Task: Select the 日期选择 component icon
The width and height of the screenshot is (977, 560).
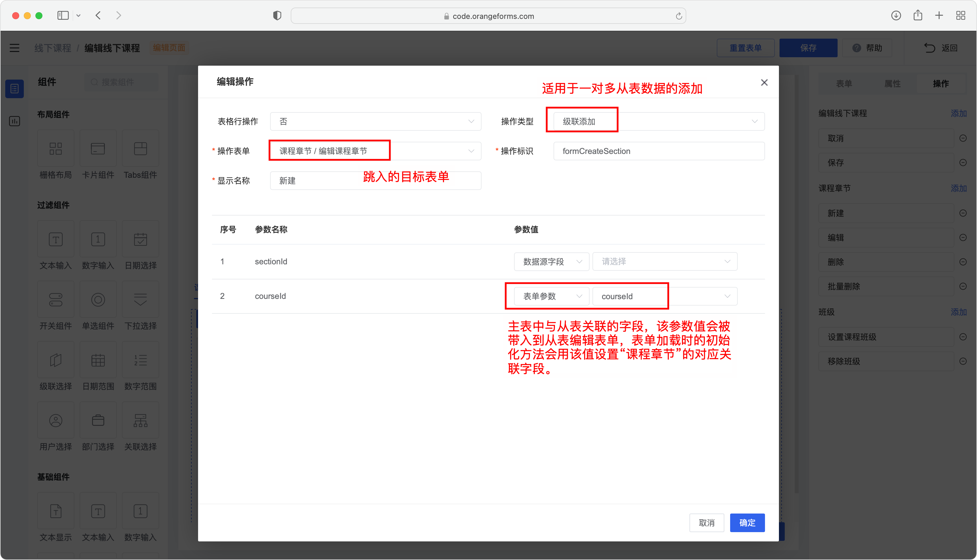Action: [140, 239]
